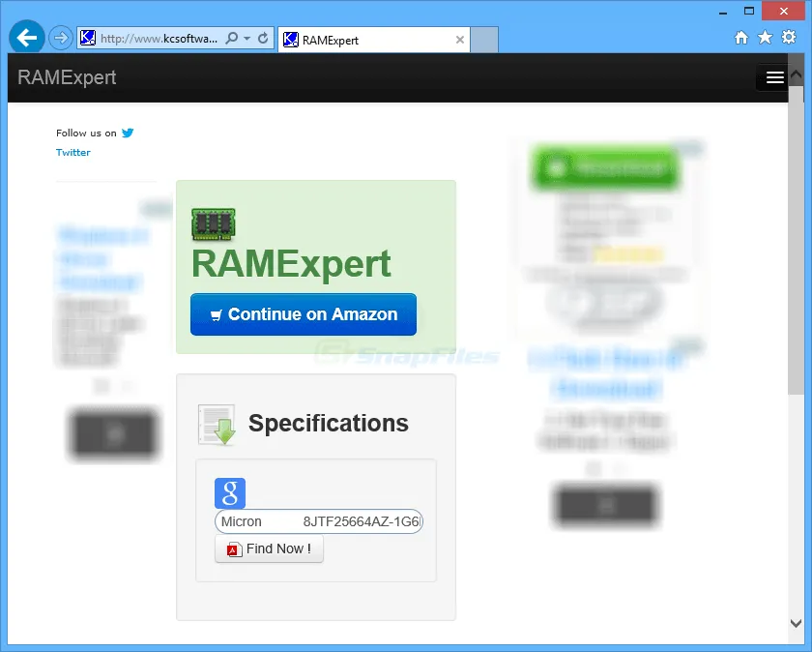Open browser Tools gear icon
The height and width of the screenshot is (652, 812).
click(x=788, y=38)
